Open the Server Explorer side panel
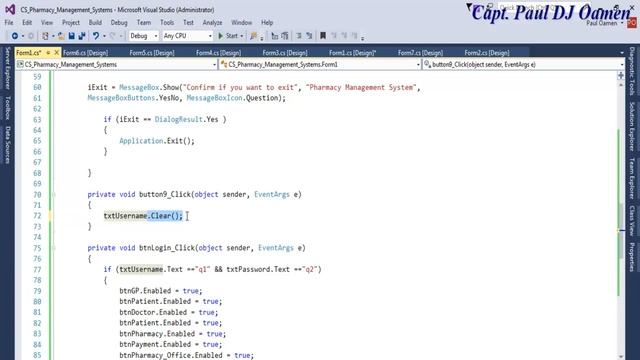This screenshot has width=640, height=360. click(x=7, y=68)
